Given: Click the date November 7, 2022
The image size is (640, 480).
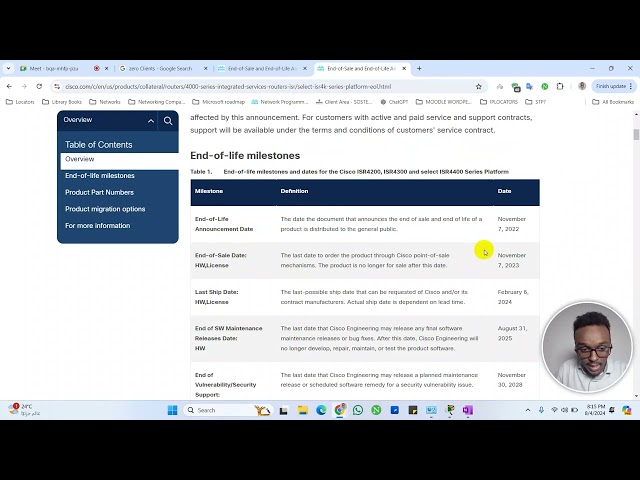Looking at the screenshot, I should [x=512, y=224].
